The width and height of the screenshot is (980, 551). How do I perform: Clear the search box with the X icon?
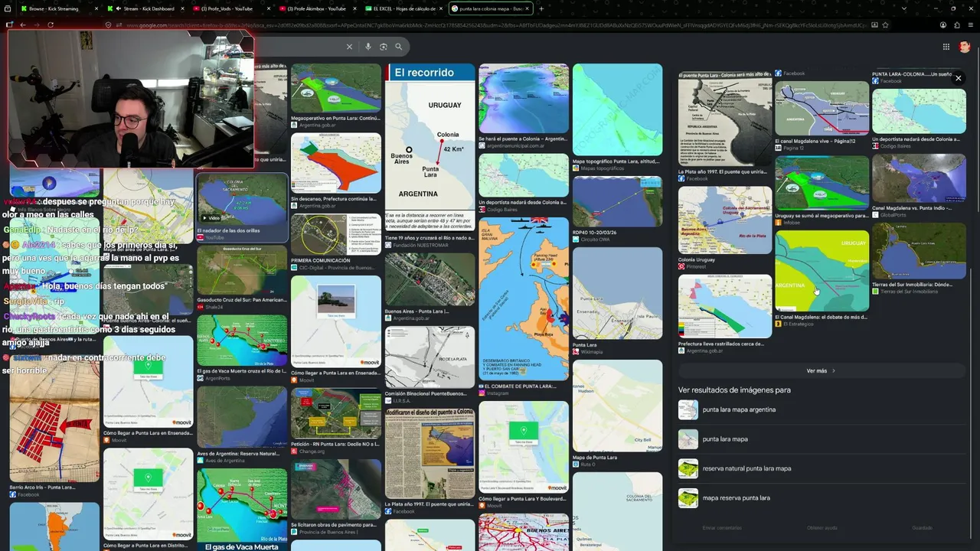tap(349, 47)
